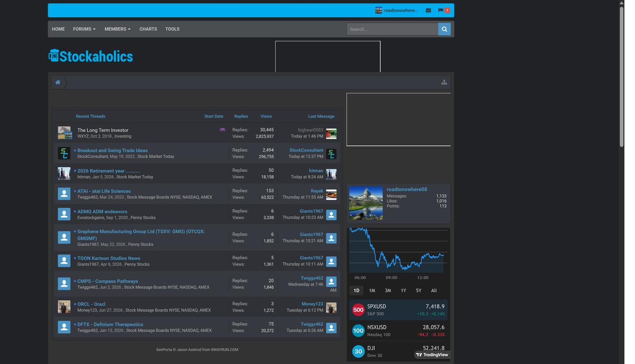Click the DJI 30 badge icon
Image resolution: width=635 pixels, height=364 pixels.
click(358, 352)
